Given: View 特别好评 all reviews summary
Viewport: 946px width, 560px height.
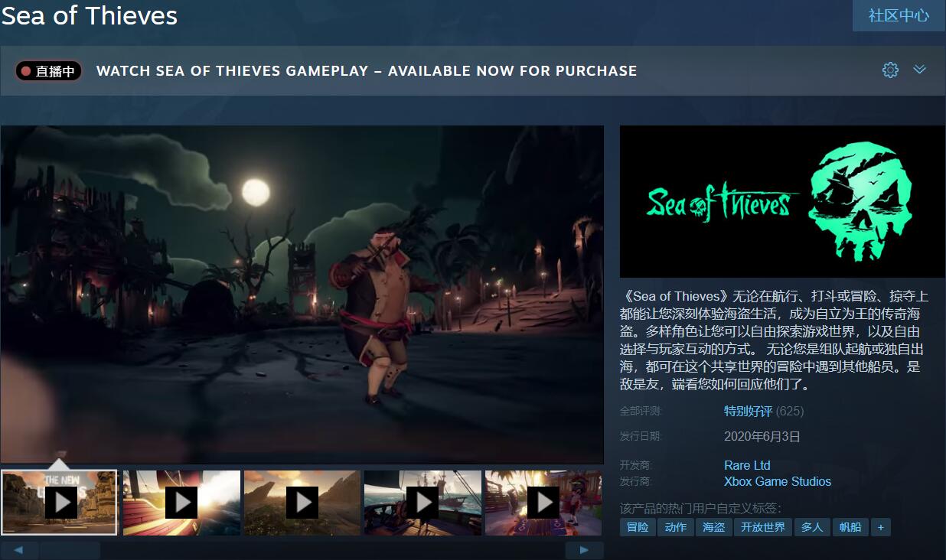Looking at the screenshot, I should click(748, 411).
